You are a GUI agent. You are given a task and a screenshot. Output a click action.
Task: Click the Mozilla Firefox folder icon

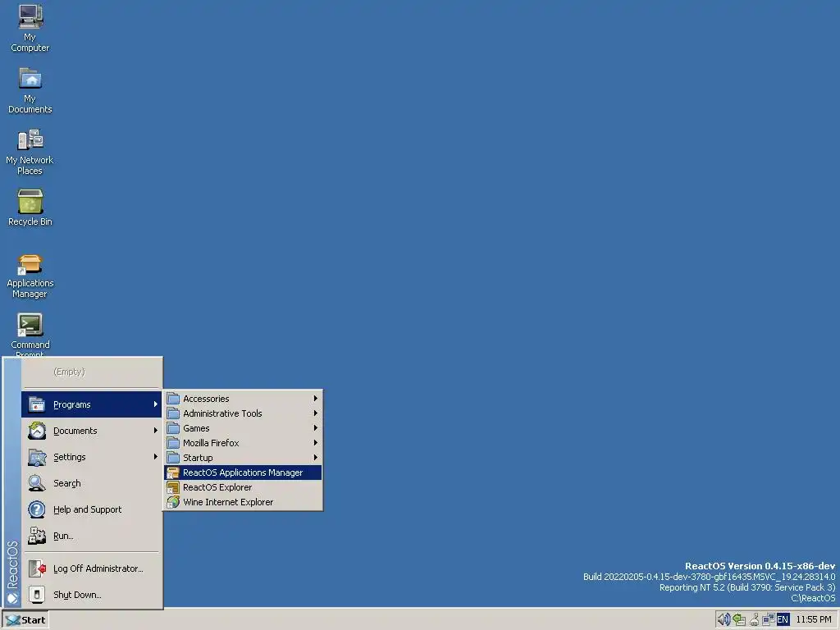pos(173,443)
